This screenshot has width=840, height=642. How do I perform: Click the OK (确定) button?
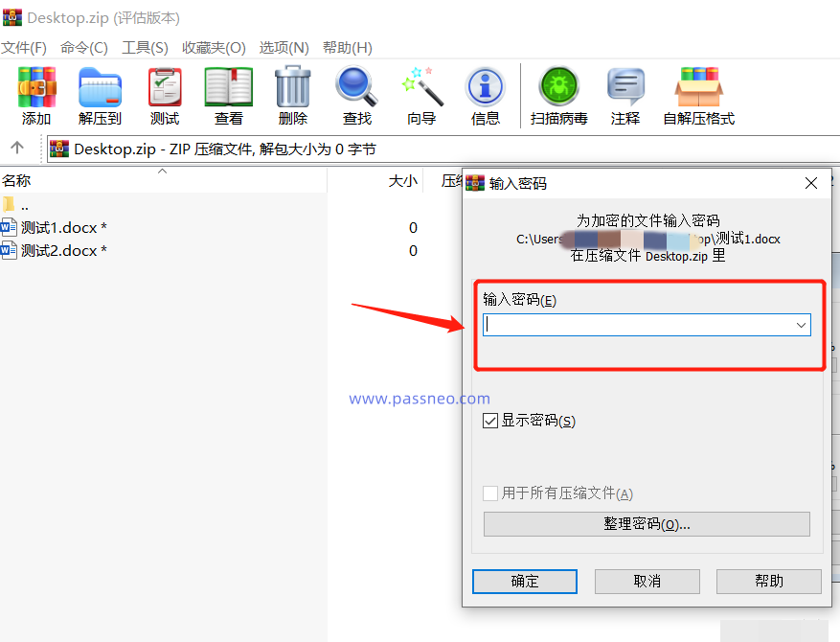click(525, 582)
